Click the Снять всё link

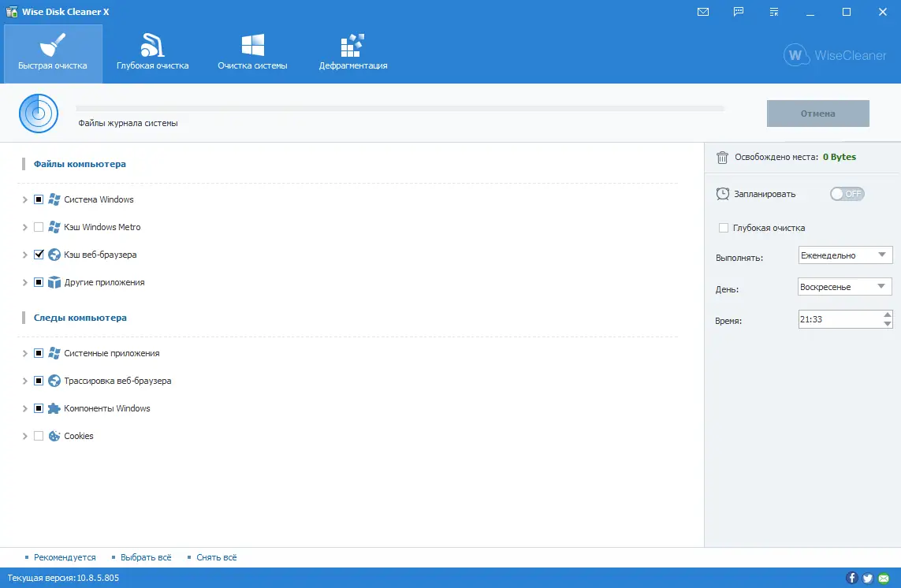217,557
